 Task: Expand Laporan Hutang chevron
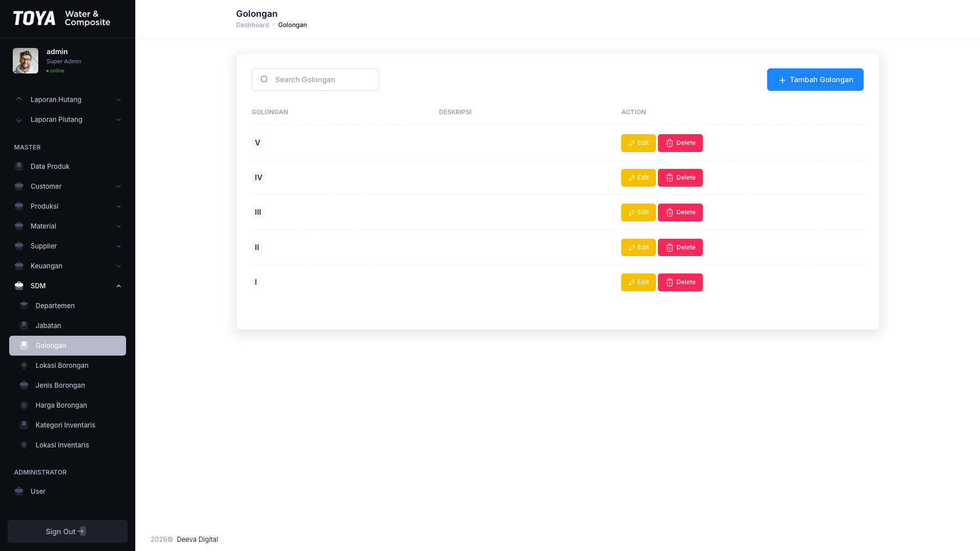point(118,99)
